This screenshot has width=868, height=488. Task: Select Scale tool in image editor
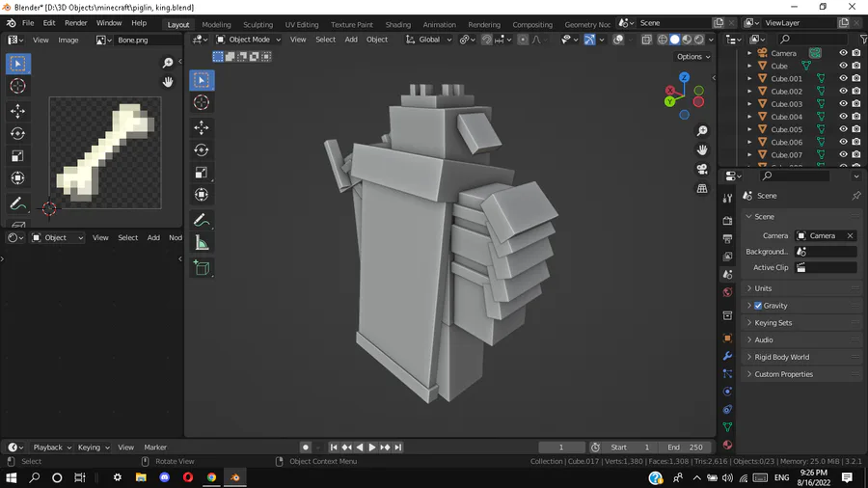(x=17, y=156)
